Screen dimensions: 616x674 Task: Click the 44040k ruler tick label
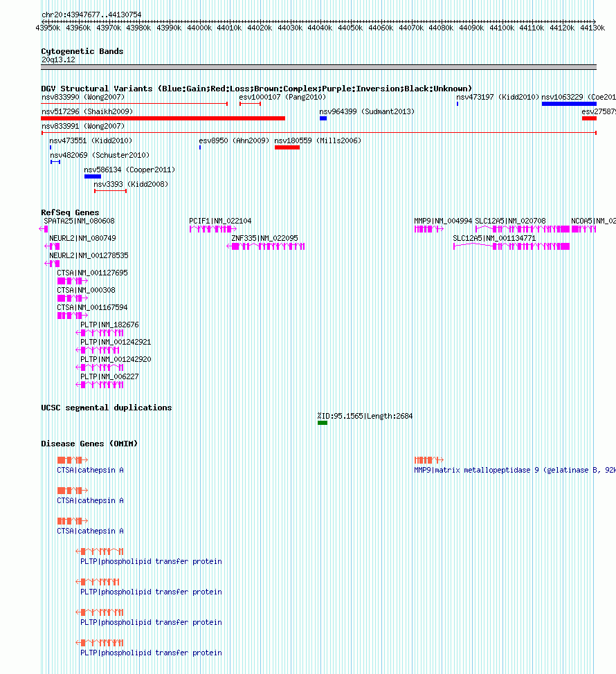pyautogui.click(x=320, y=28)
